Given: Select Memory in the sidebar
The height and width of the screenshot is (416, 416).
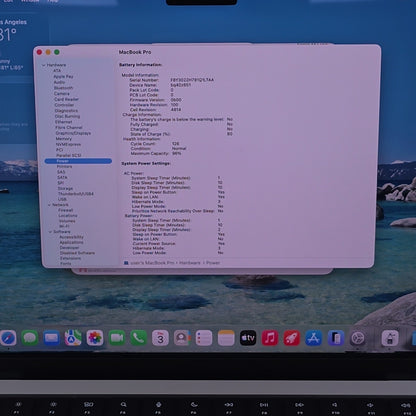Looking at the screenshot, I should click(x=64, y=139).
